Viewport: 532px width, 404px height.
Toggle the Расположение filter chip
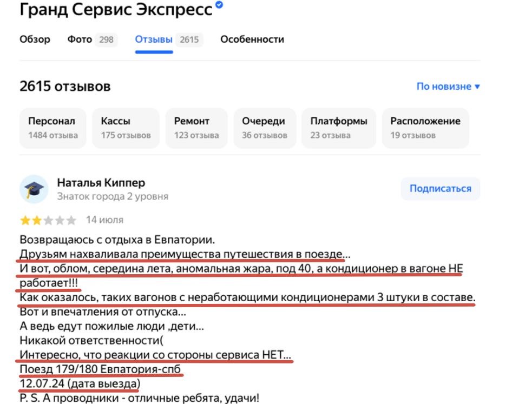point(425,128)
